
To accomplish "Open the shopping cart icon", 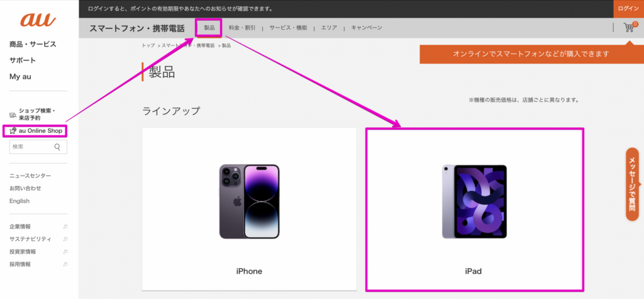I will click(629, 28).
